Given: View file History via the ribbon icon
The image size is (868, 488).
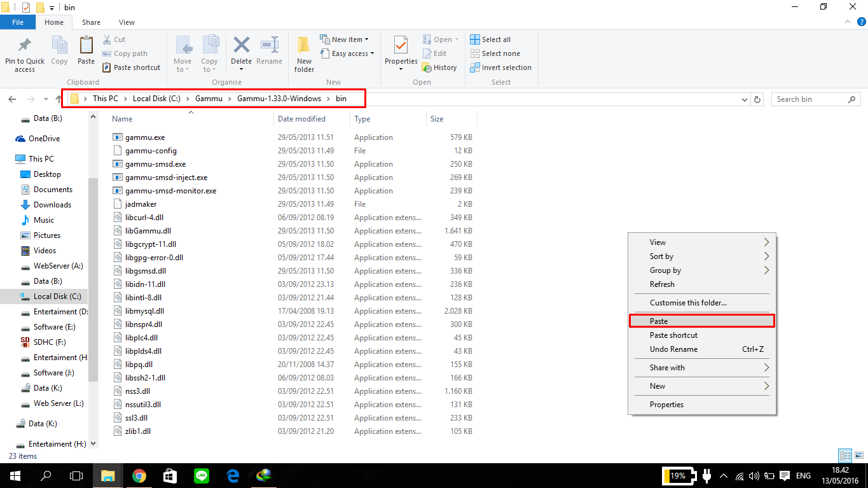Looking at the screenshot, I should point(440,67).
